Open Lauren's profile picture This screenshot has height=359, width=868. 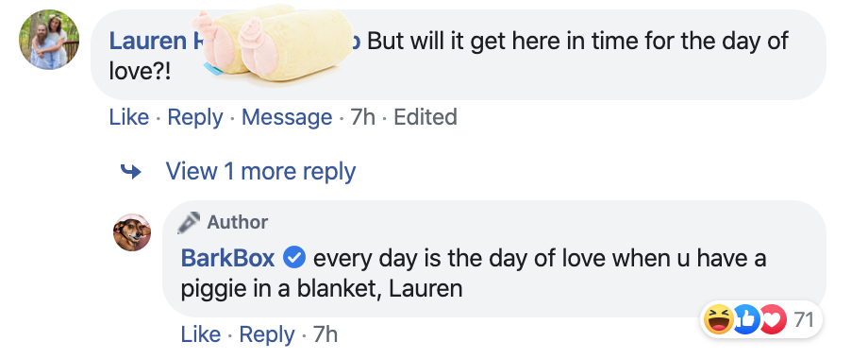49,40
